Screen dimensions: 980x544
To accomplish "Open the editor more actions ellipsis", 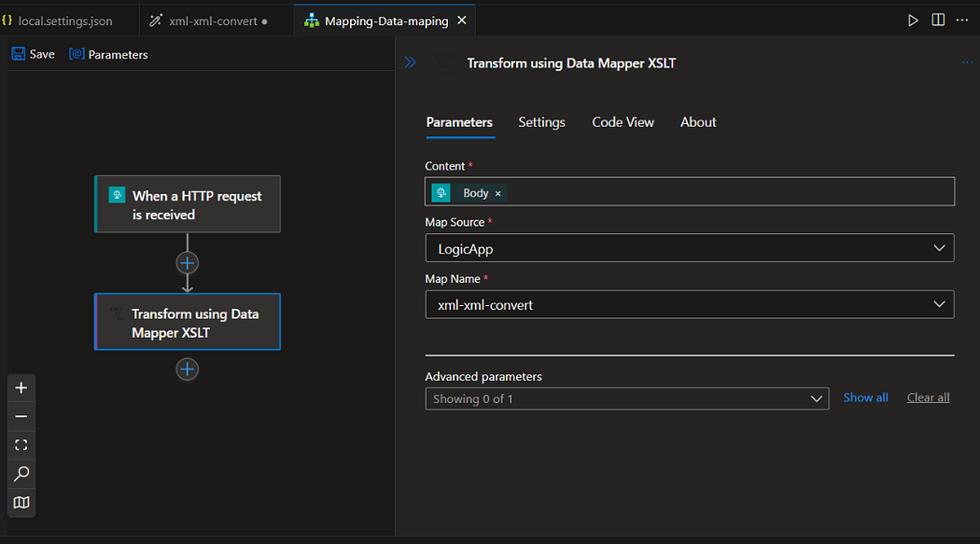I will 962,21.
